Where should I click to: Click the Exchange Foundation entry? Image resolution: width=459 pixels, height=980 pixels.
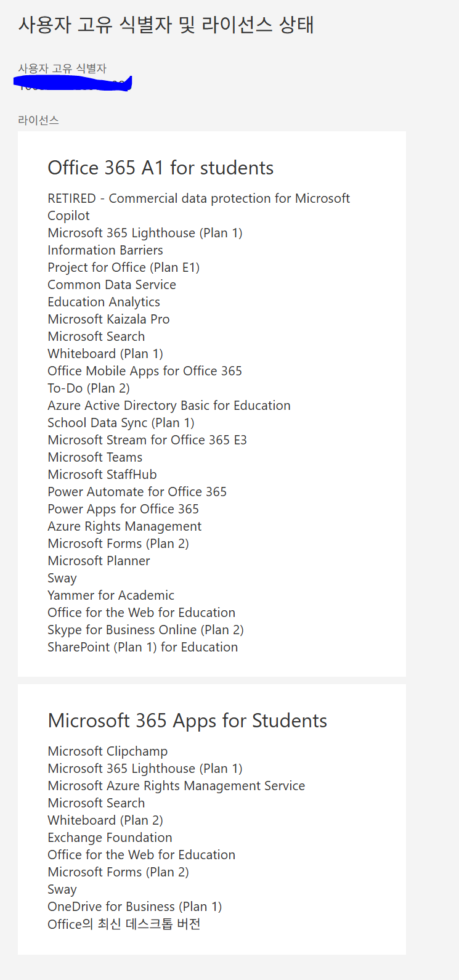[110, 838]
